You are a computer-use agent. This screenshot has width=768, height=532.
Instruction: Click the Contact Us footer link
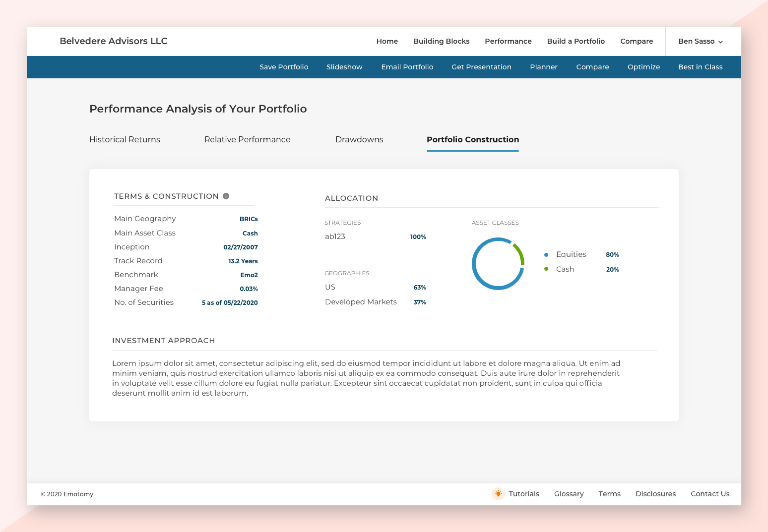pos(710,494)
